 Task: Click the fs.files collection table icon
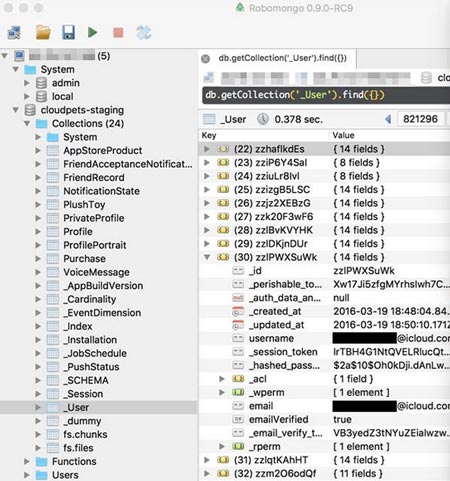pyautogui.click(x=53, y=448)
